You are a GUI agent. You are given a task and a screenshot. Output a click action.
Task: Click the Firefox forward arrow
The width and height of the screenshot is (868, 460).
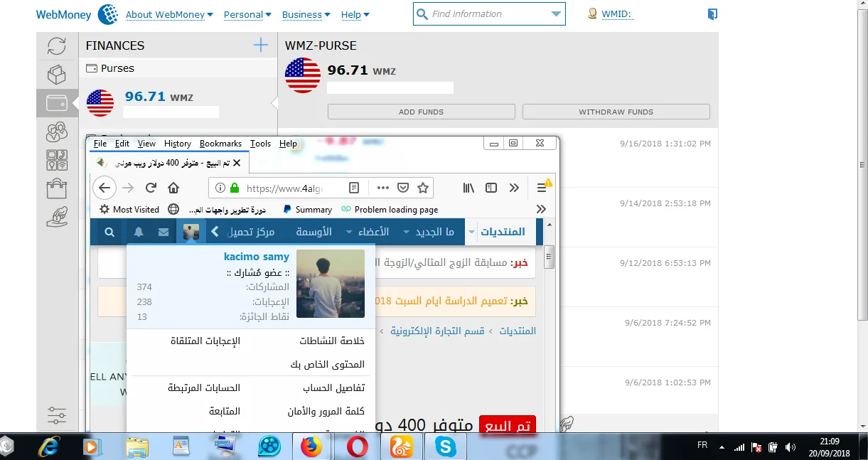pos(128,188)
